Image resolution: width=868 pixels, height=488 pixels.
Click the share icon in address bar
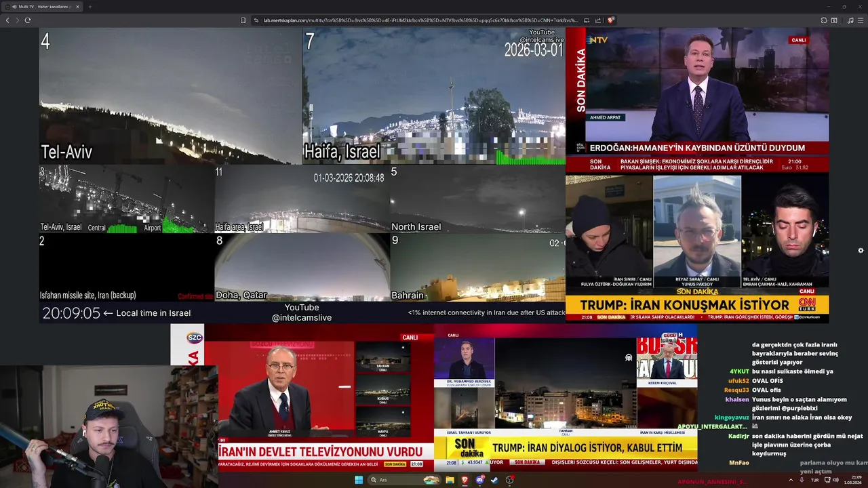[x=598, y=20]
